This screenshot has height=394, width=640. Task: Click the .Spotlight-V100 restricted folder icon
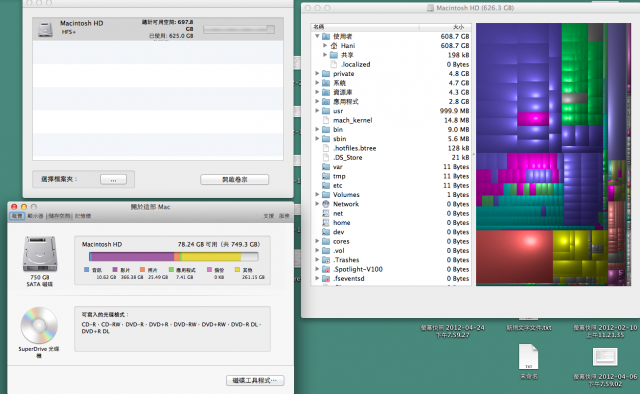pos(326,269)
